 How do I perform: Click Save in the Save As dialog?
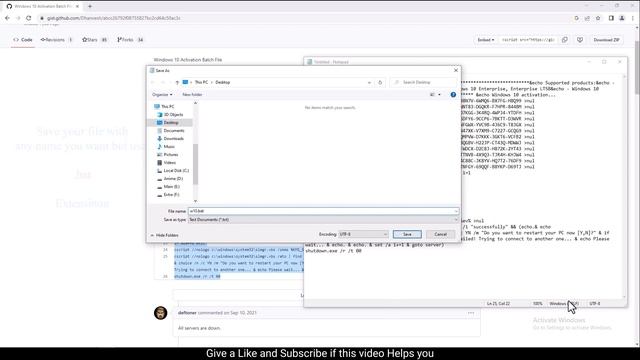pos(407,234)
